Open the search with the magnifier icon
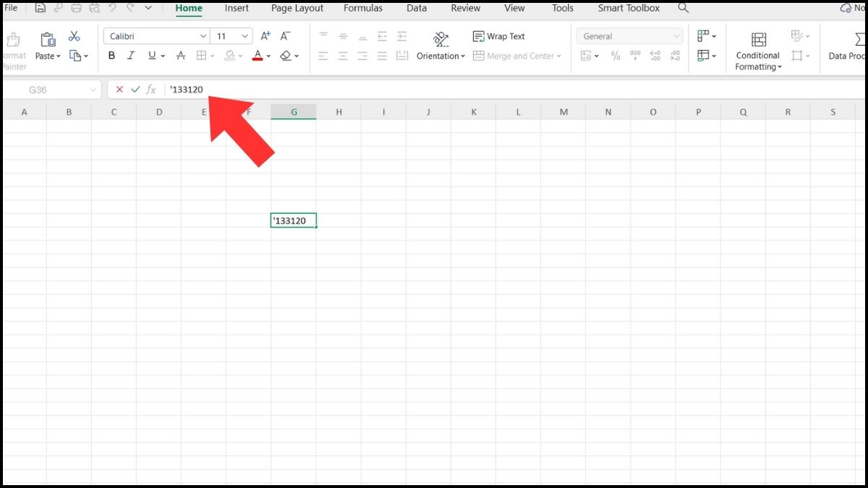 pos(684,9)
